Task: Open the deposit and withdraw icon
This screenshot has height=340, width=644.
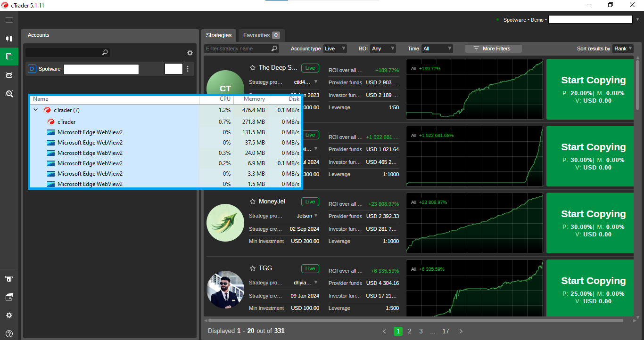Action: tap(9, 279)
